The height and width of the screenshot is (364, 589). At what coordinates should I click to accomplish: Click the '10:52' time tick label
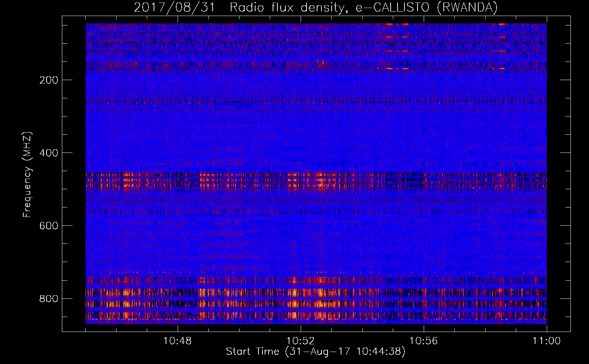coord(300,341)
